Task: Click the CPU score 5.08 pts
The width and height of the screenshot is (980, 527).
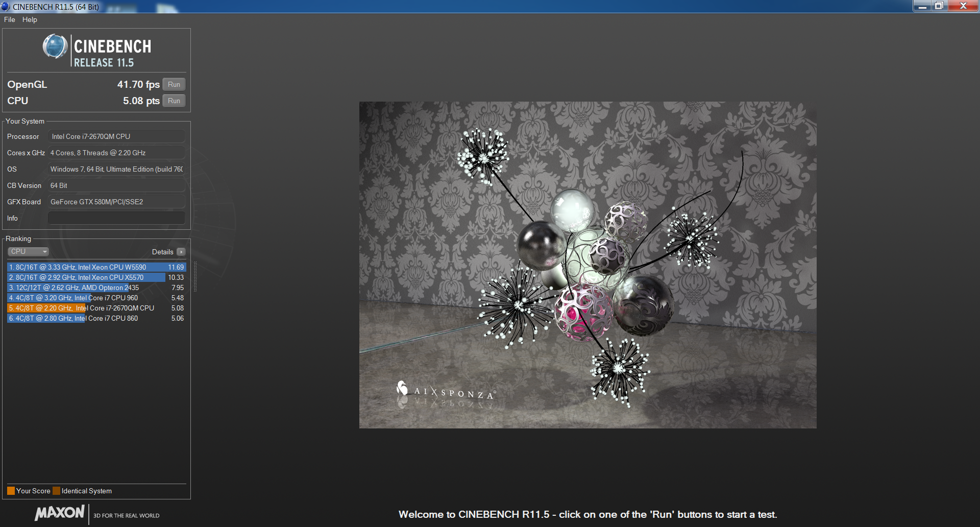Action: point(141,101)
